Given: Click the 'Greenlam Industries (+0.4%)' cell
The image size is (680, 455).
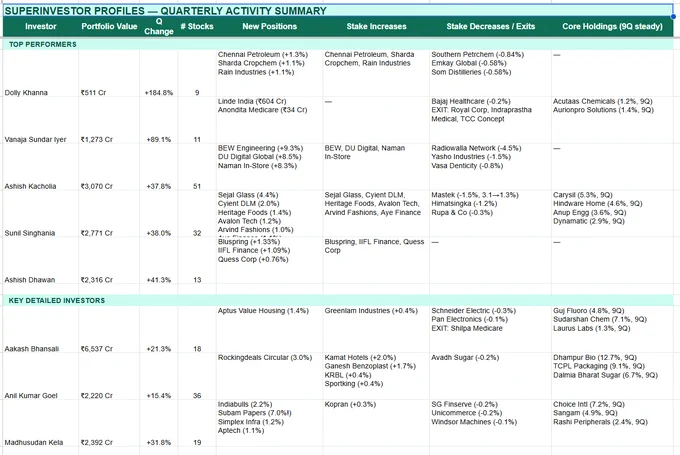Looking at the screenshot, I should (376, 329).
